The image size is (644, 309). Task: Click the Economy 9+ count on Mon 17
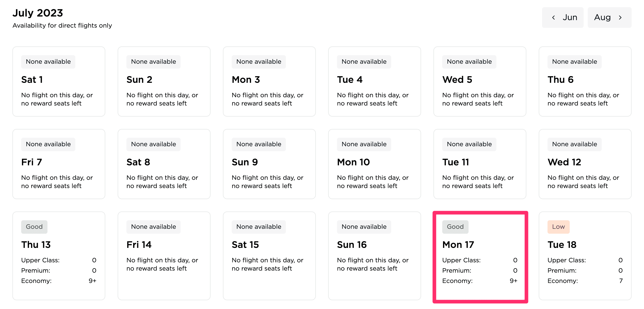pos(513,281)
